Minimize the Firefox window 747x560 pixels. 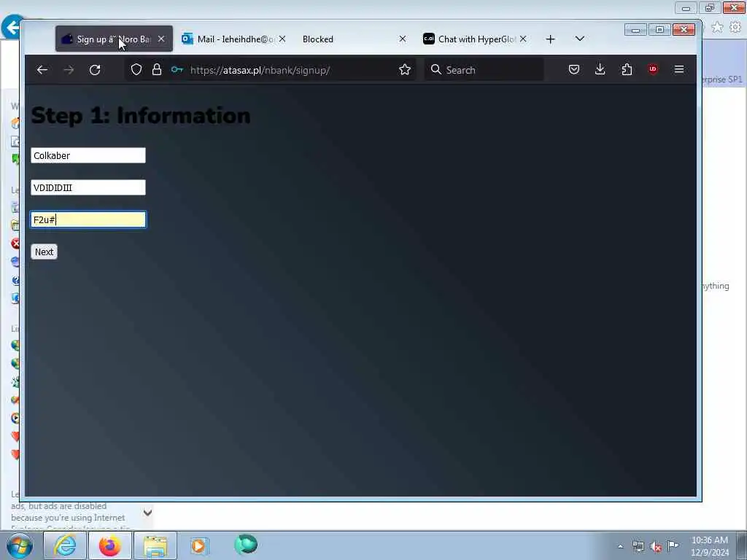click(635, 29)
